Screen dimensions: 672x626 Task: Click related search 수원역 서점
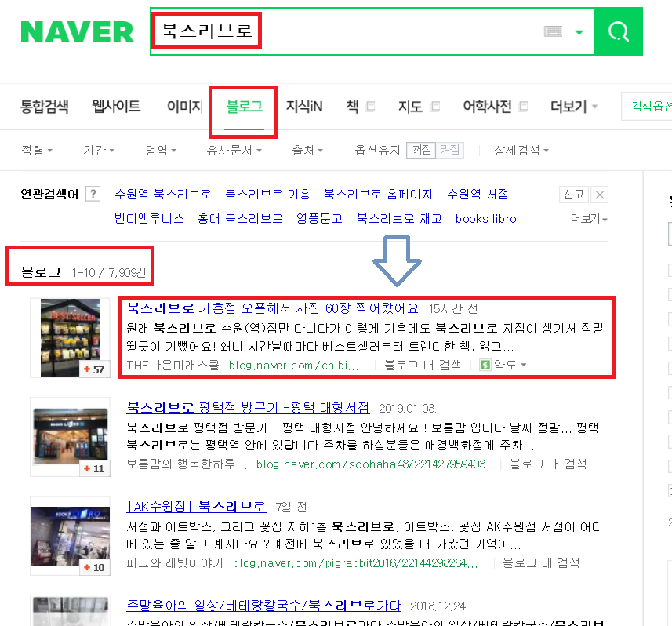click(x=478, y=195)
